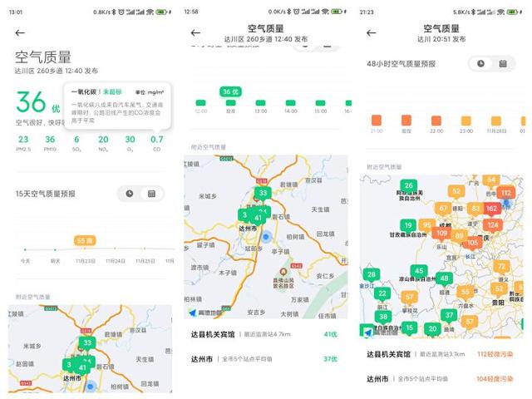Tap the yellow 72 map marker

point(501,267)
